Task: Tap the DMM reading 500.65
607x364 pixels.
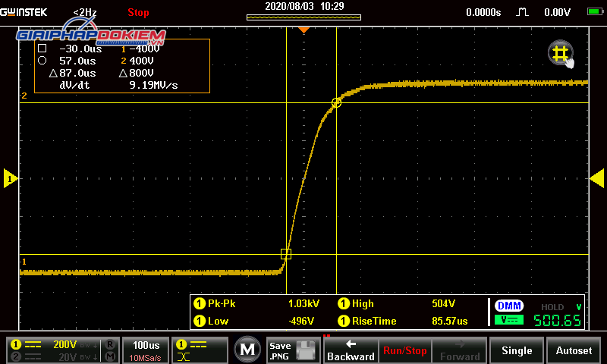Action: (x=557, y=320)
